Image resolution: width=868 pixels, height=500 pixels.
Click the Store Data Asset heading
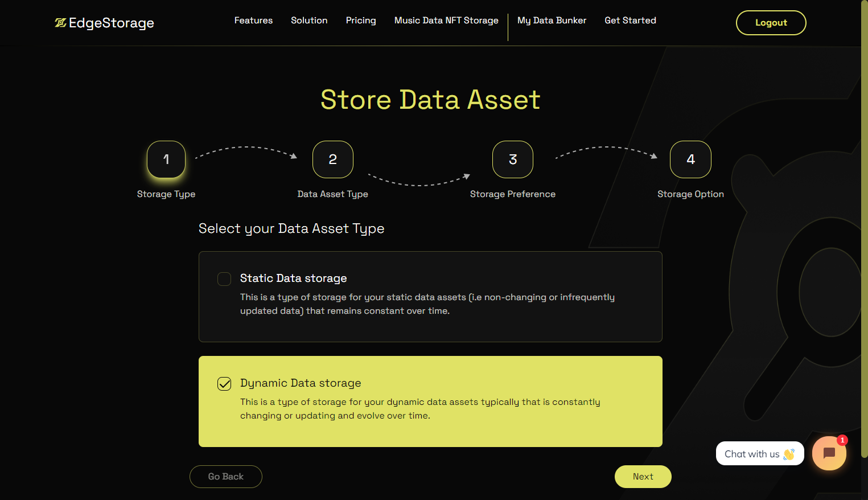click(x=430, y=100)
